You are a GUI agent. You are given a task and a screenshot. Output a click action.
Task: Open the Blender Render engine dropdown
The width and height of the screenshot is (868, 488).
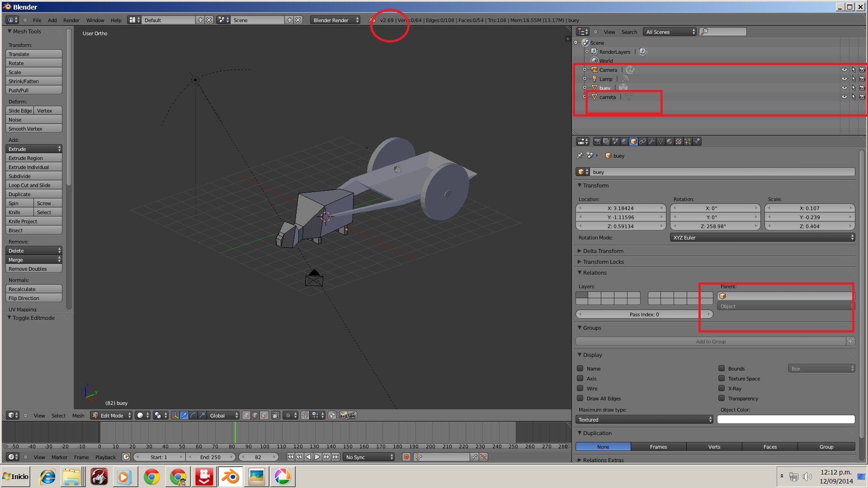pos(335,20)
